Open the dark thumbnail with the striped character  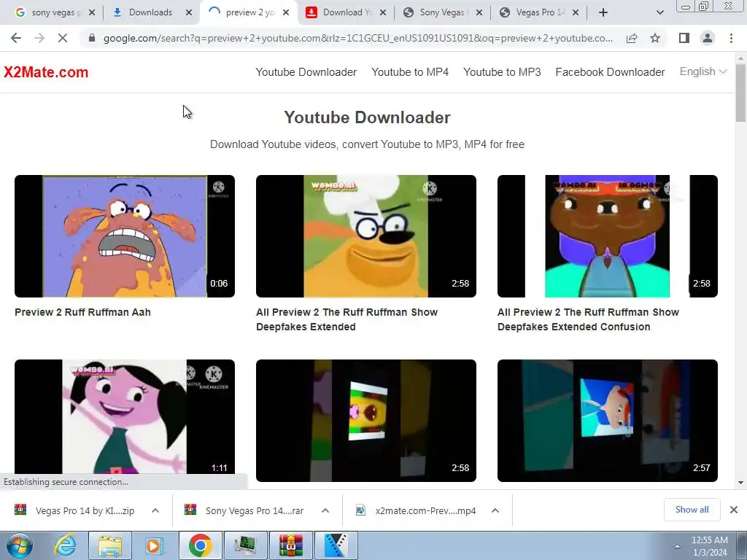pos(366,421)
